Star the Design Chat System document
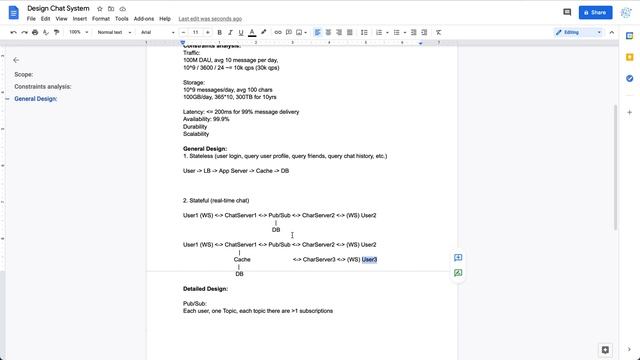The height and width of the screenshot is (360, 640). click(100, 9)
